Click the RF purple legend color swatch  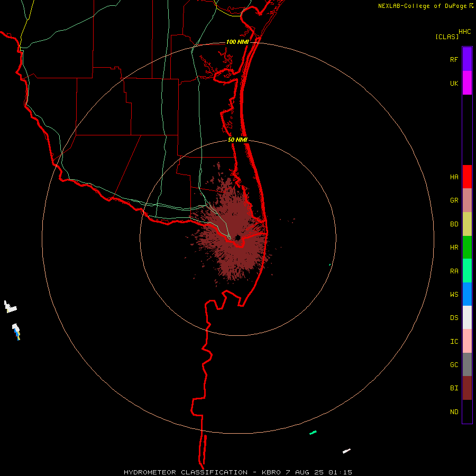tap(467, 59)
